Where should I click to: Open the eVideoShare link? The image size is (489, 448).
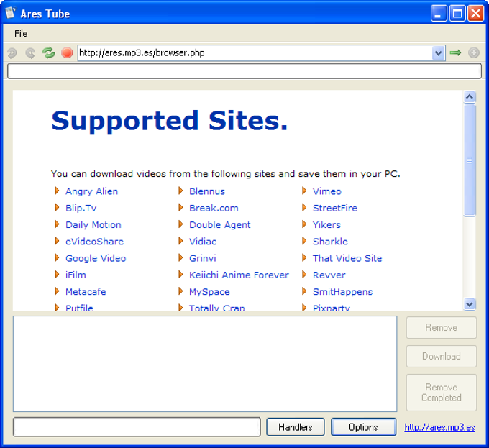point(94,242)
